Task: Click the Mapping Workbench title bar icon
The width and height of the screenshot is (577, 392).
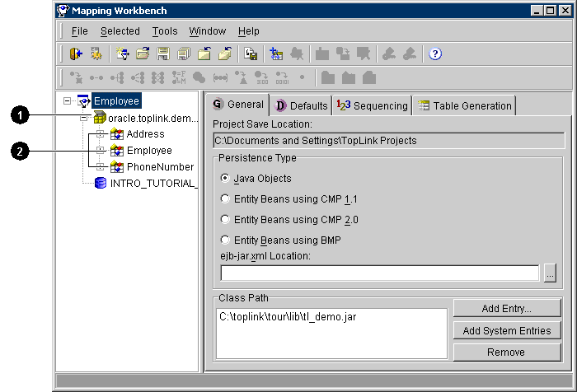Action: 63,11
